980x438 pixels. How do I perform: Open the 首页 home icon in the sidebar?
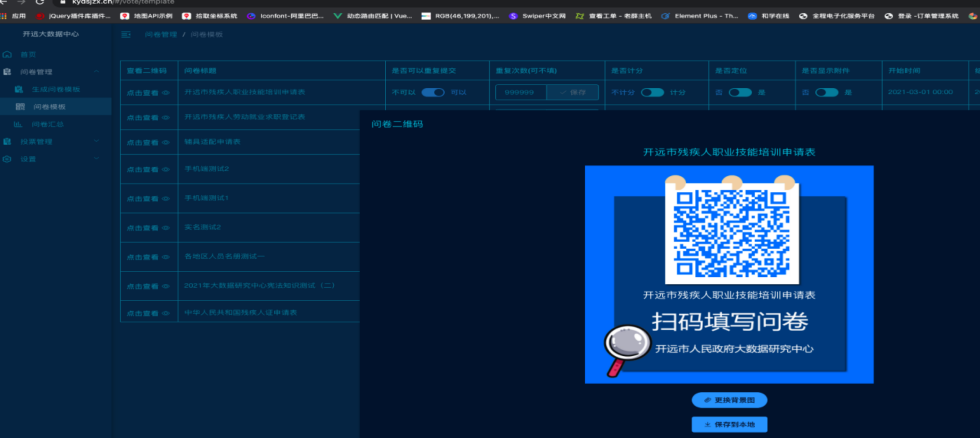pos(7,54)
